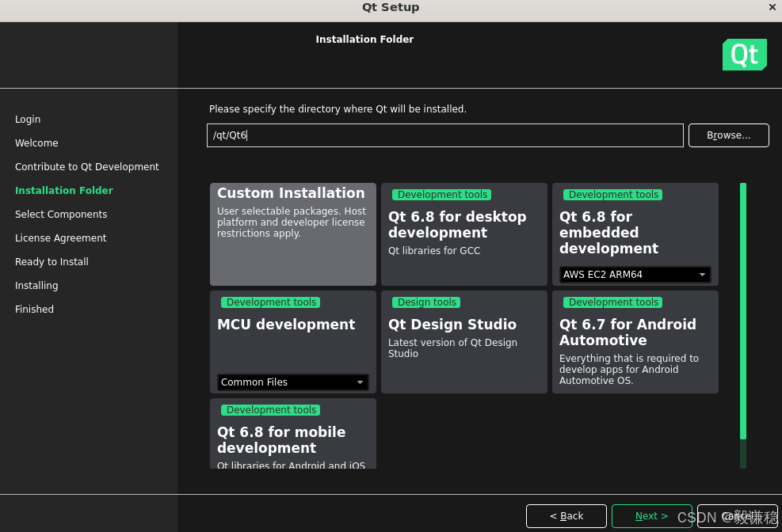Screen dimensions: 782x532
Task: Select the Qt Design Studio card
Action: [x=464, y=342]
